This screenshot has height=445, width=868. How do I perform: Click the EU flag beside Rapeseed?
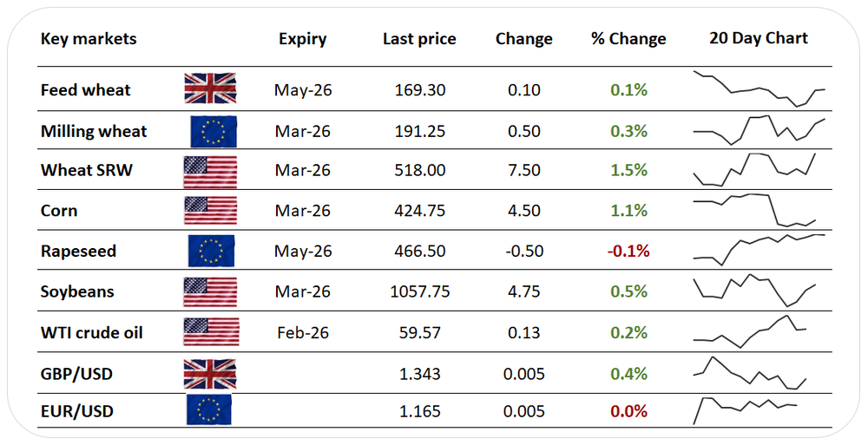pyautogui.click(x=211, y=251)
